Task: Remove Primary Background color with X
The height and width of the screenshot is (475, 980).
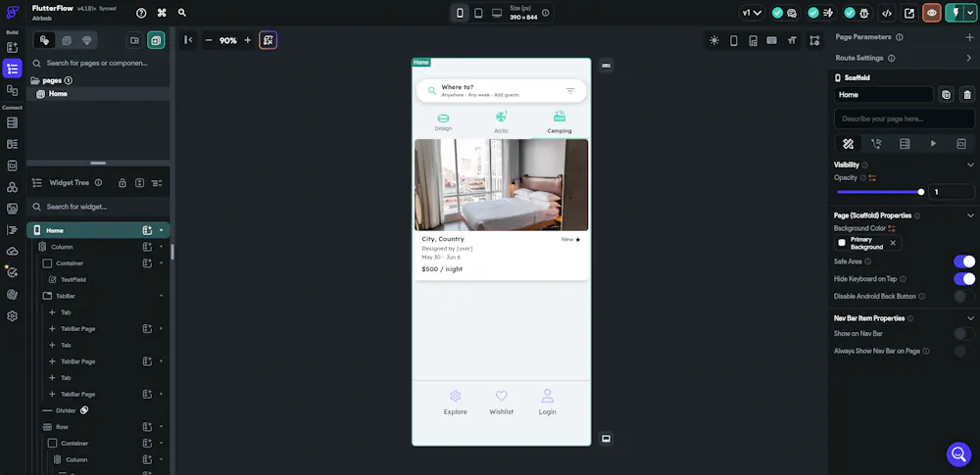Action: point(893,243)
